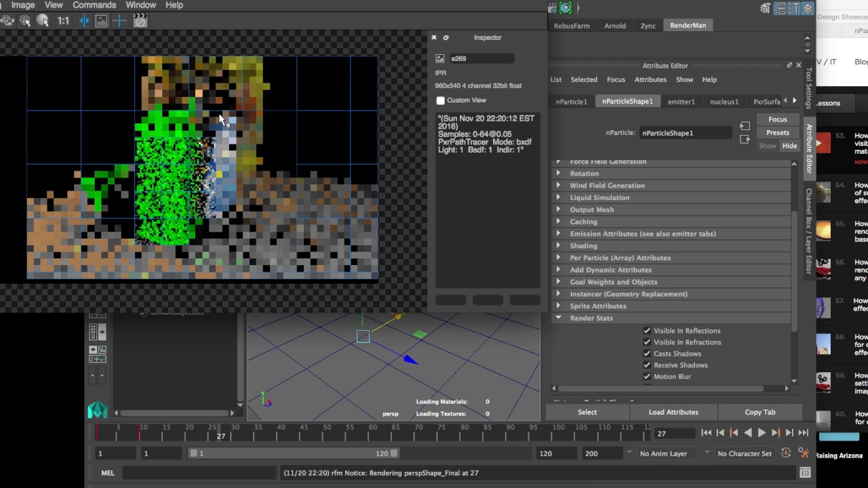
Task: Click the select-output-connection arrow icon
Action: [x=745, y=139]
